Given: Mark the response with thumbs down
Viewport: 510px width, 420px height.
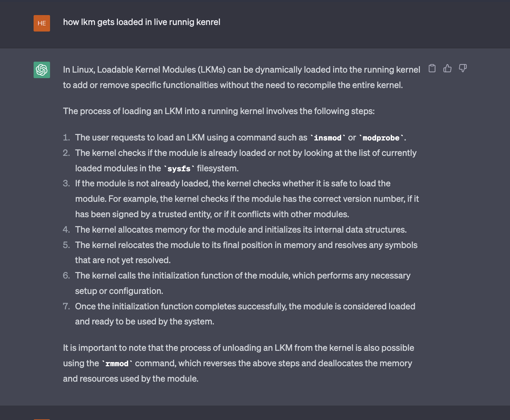Looking at the screenshot, I should (463, 68).
